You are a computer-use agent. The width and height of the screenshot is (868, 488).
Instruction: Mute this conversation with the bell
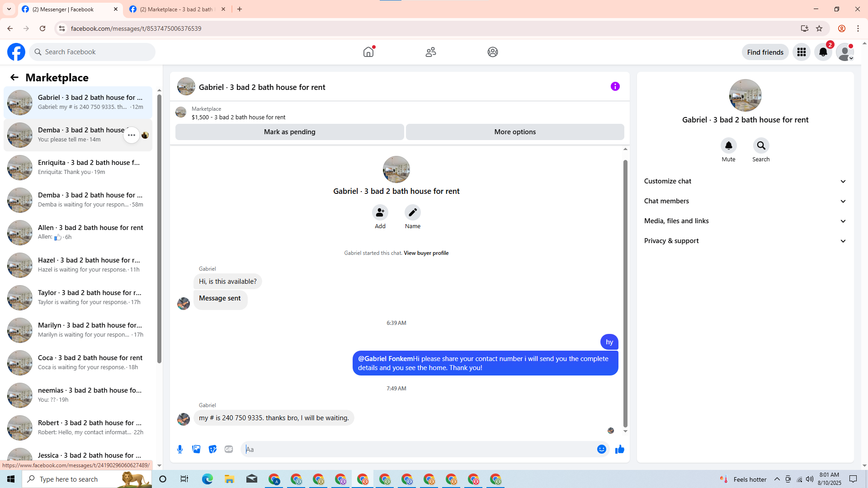(x=728, y=145)
